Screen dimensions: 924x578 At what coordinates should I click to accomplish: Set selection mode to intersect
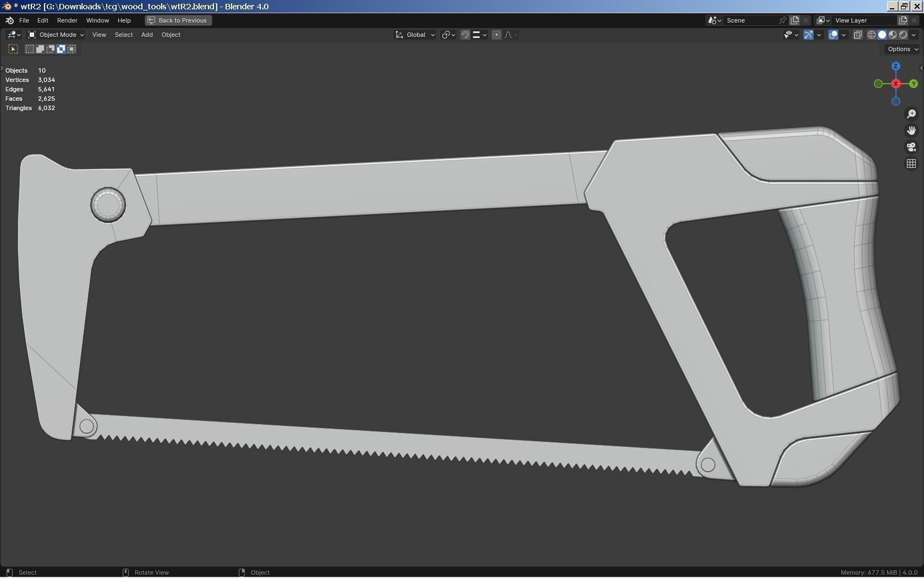[71, 49]
